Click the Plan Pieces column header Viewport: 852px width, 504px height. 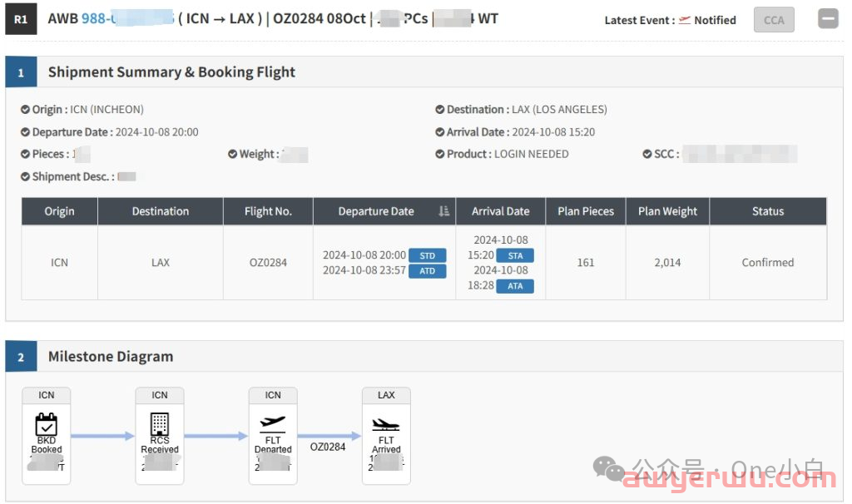[x=586, y=211]
